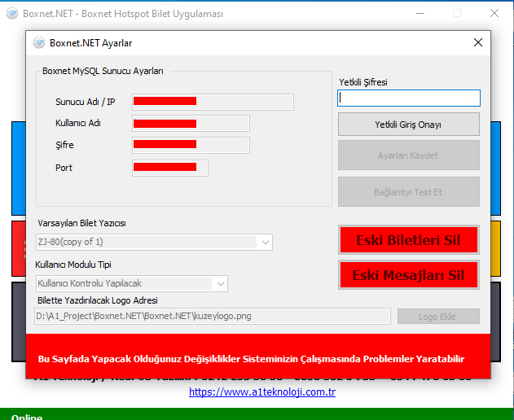The height and width of the screenshot is (420, 514).
Task: Open the Varsayılan Bilet Yazıcısı dropdown
Action: (x=155, y=242)
